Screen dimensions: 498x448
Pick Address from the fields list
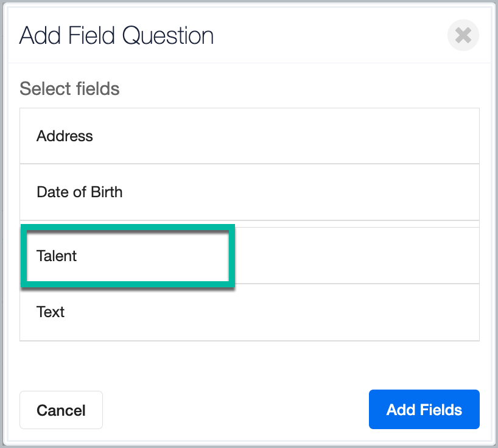click(x=249, y=136)
